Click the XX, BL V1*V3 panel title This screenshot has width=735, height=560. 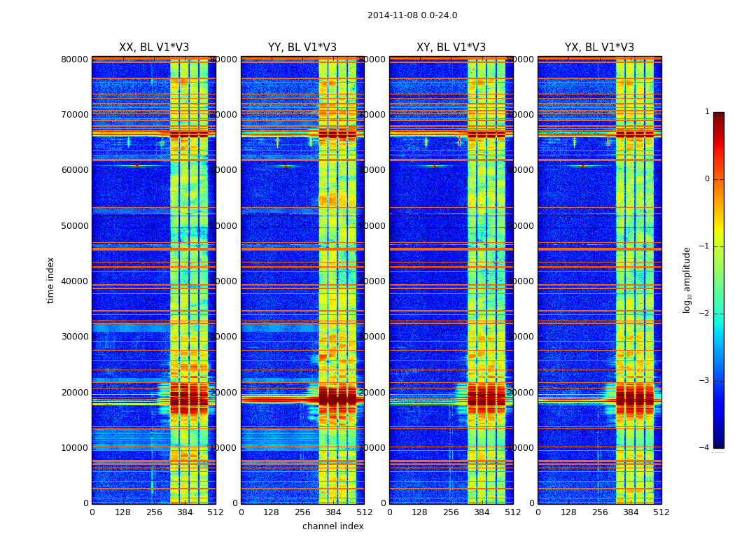[154, 48]
